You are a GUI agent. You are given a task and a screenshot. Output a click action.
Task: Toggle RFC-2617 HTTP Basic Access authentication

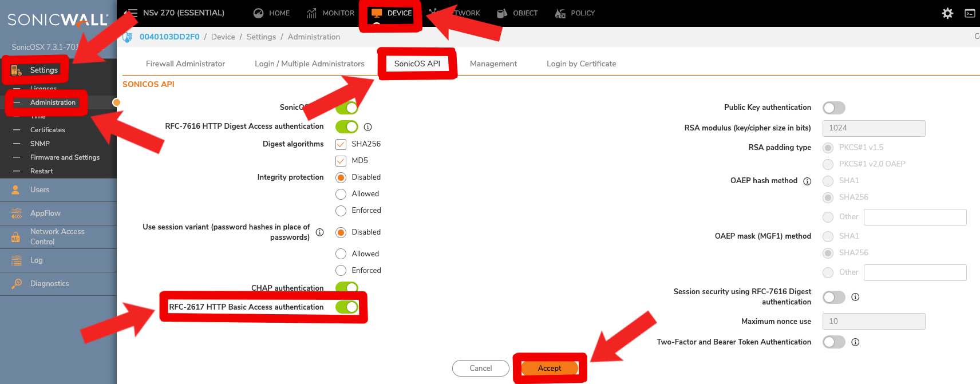coord(347,307)
